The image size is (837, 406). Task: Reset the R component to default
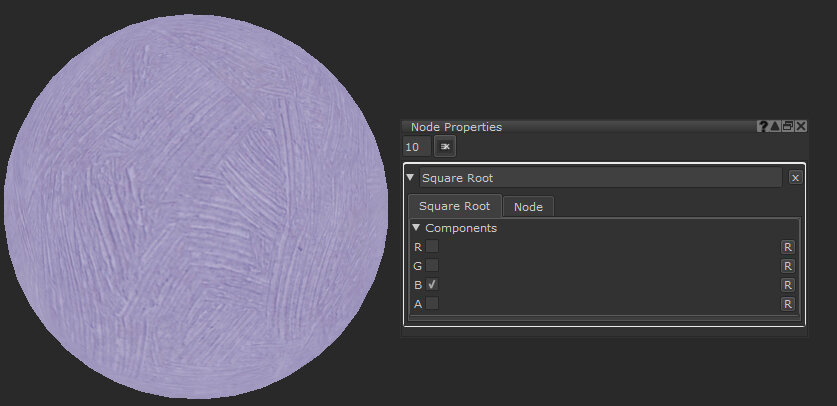[x=788, y=247]
